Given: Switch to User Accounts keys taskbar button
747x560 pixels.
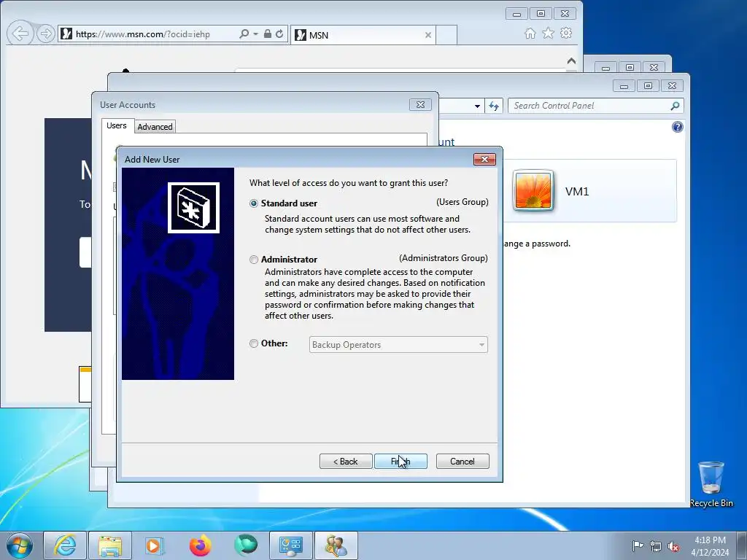Looking at the screenshot, I should pyautogui.click(x=336, y=545).
